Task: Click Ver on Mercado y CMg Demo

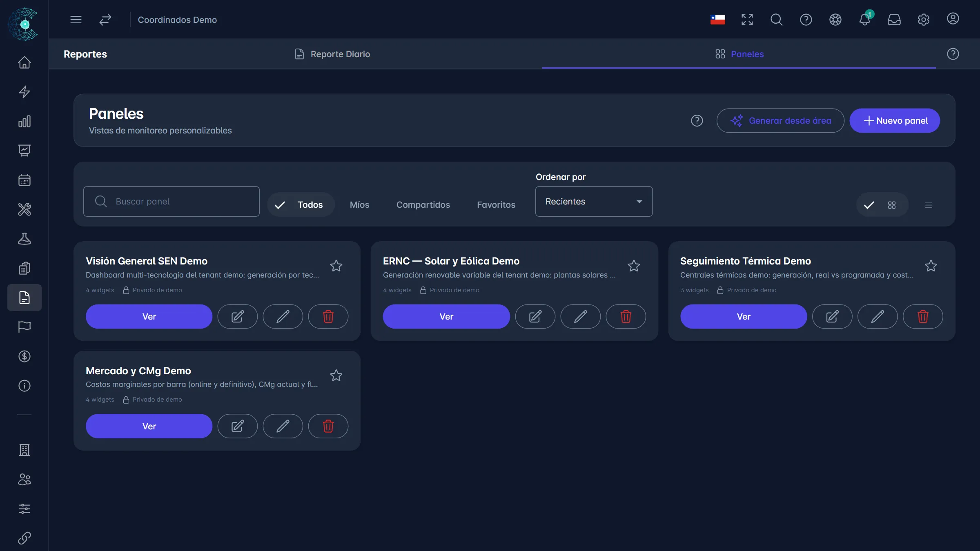Action: [x=149, y=427]
